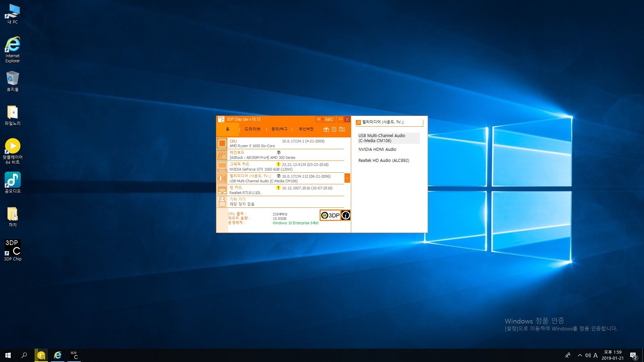Select NVIDIA HDMI Audio in device list

[377, 149]
